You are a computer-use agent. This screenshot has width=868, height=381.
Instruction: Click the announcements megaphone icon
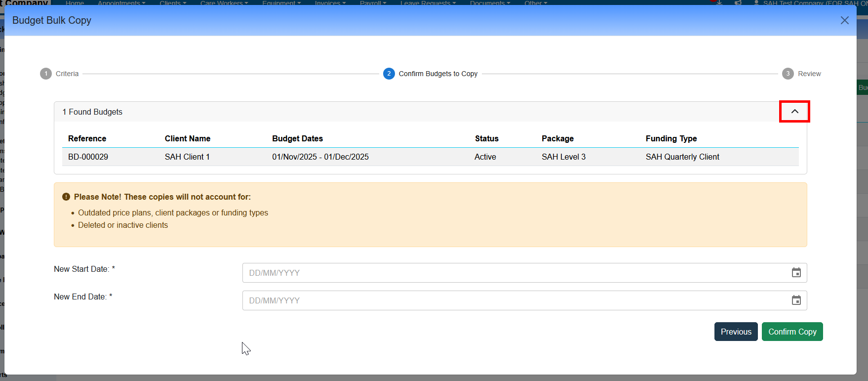(738, 3)
